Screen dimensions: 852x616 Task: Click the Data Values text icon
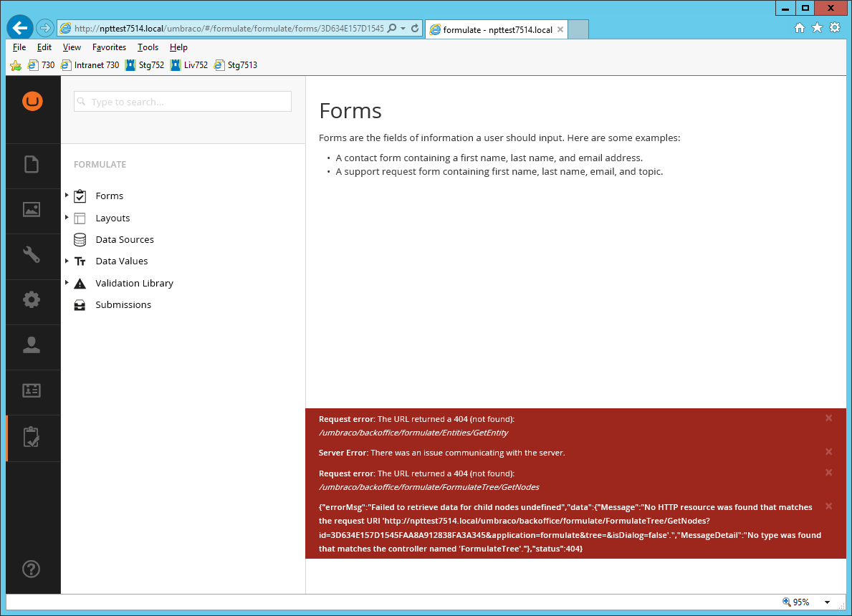coord(80,261)
